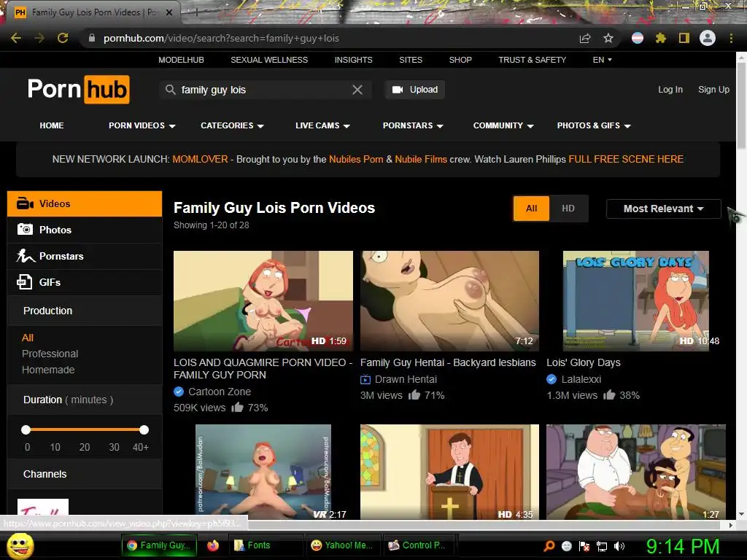Click the share page icon in address bar
Viewport: 747px width, 560px height.
click(x=585, y=39)
